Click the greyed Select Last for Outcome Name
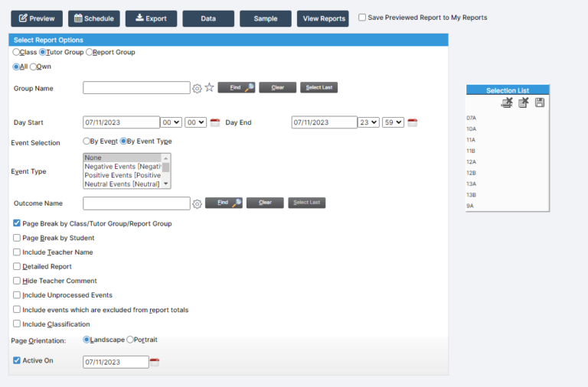Screen dimensions: 588x387 coord(307,203)
